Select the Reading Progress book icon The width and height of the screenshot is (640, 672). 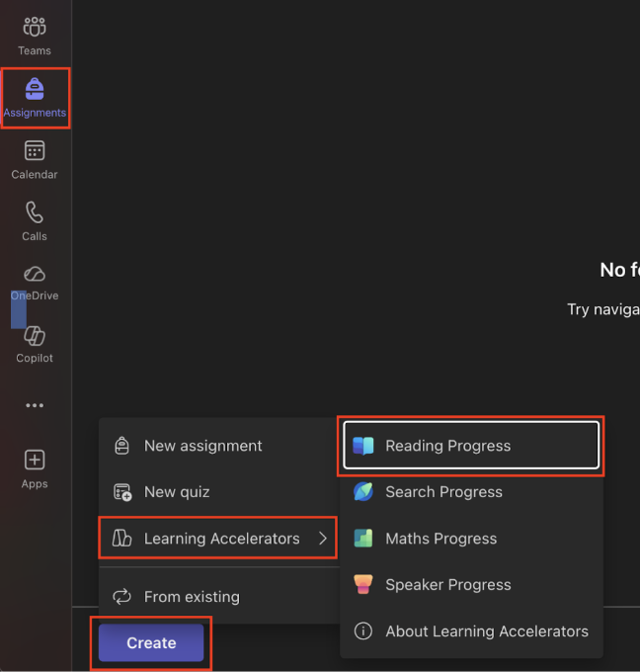click(x=363, y=446)
